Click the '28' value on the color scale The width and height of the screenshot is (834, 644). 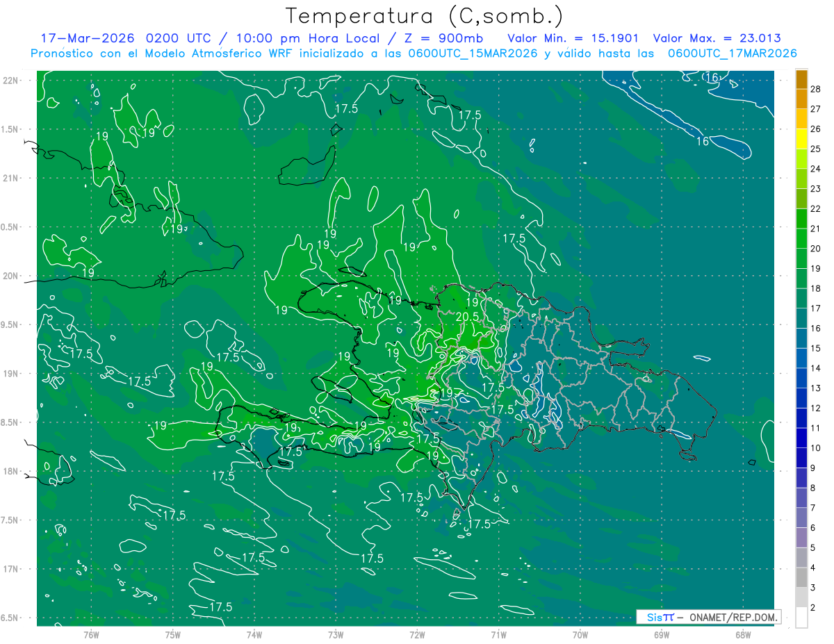(816, 89)
